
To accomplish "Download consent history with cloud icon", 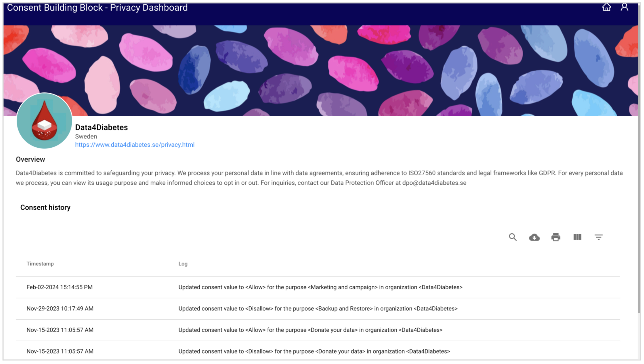I will point(534,237).
